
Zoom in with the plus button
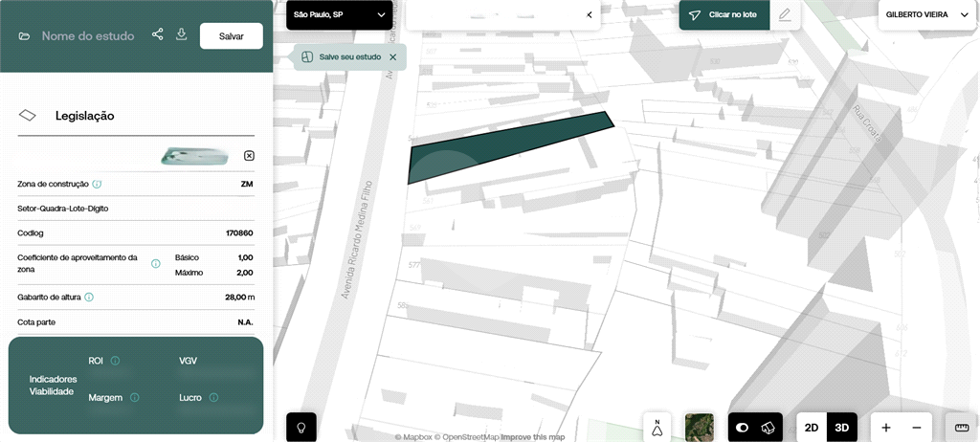pos(886,428)
